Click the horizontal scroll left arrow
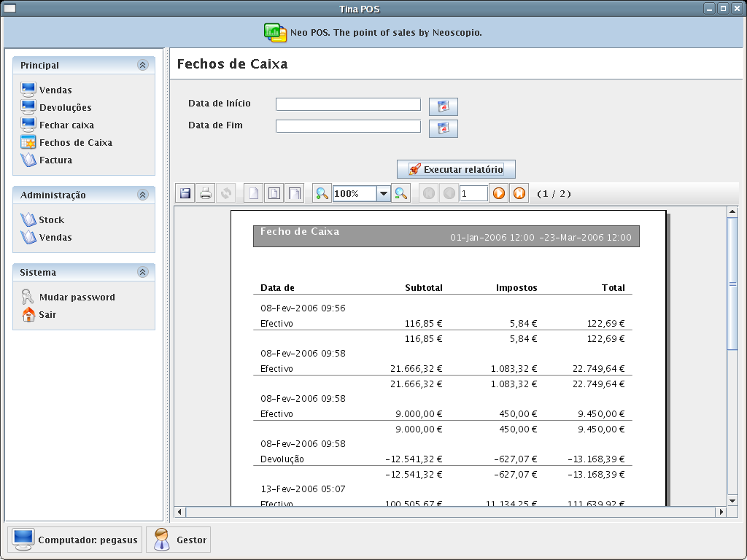This screenshot has height=560, width=747. (x=179, y=512)
